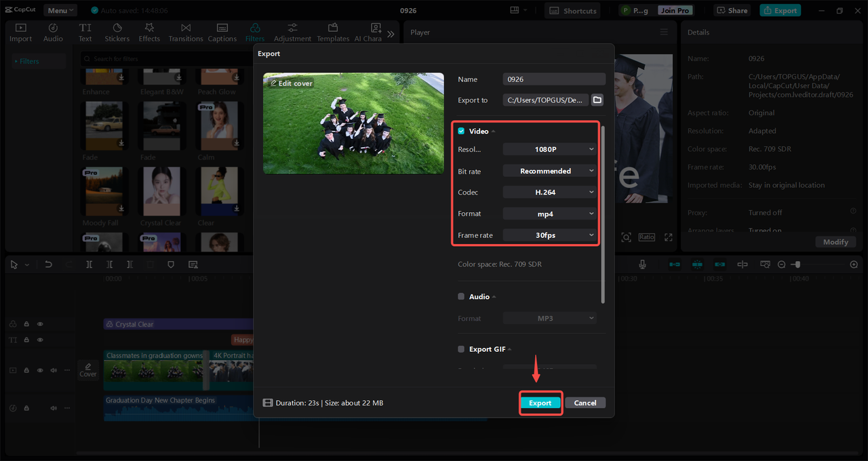This screenshot has height=461, width=868.
Task: Open the Bit rate Recommended dropdown
Action: coord(549,171)
